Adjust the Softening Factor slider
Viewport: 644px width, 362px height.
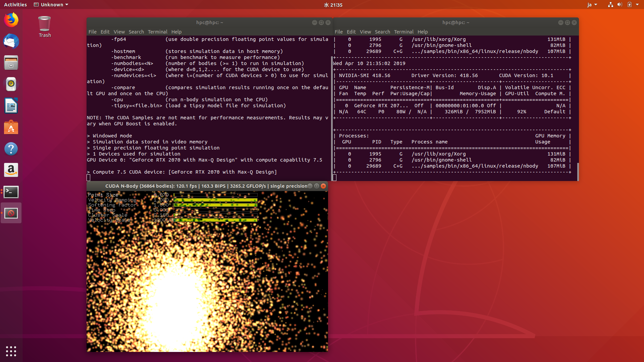[x=215, y=205]
